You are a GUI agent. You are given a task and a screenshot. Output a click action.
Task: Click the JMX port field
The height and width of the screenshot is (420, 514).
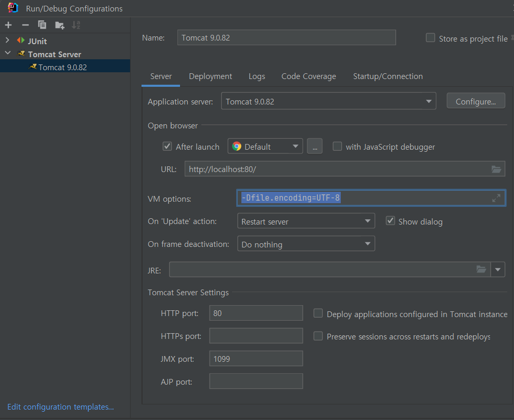coord(256,359)
